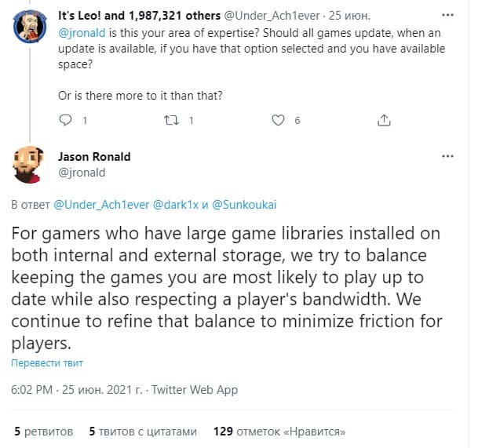Click the Перевести твит translate link
This screenshot has height=448, width=478.
coord(46,363)
